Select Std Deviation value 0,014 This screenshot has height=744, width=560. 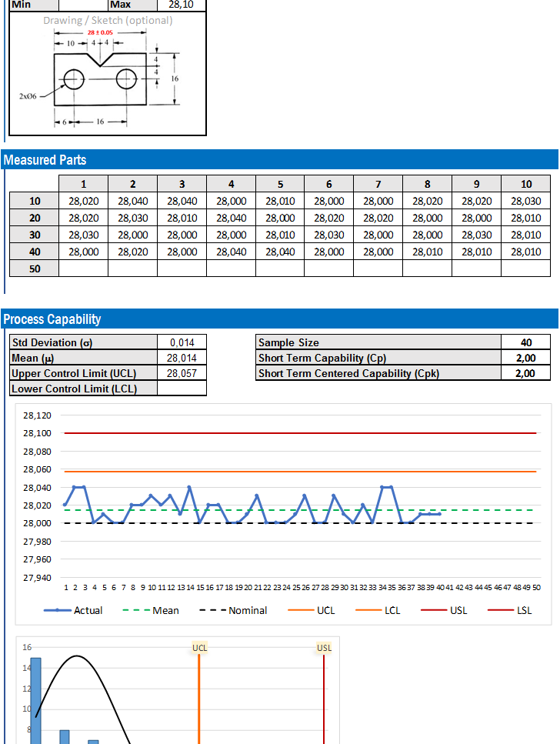pos(182,342)
